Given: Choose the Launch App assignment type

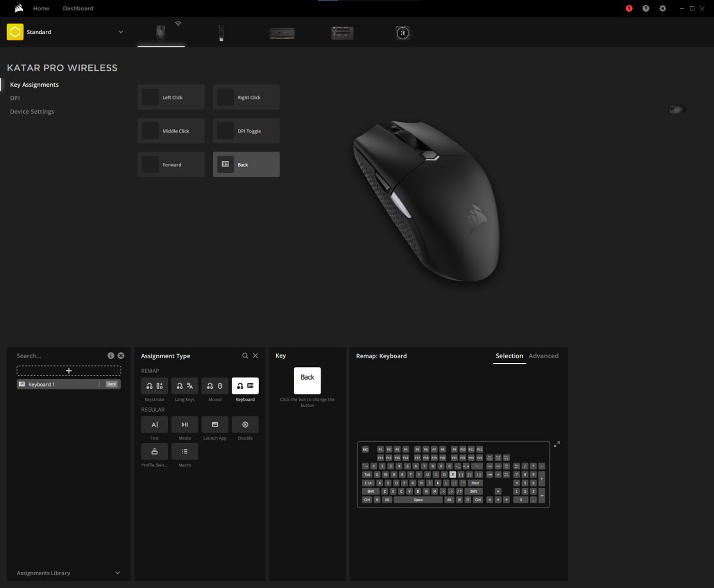Looking at the screenshot, I should (x=214, y=424).
